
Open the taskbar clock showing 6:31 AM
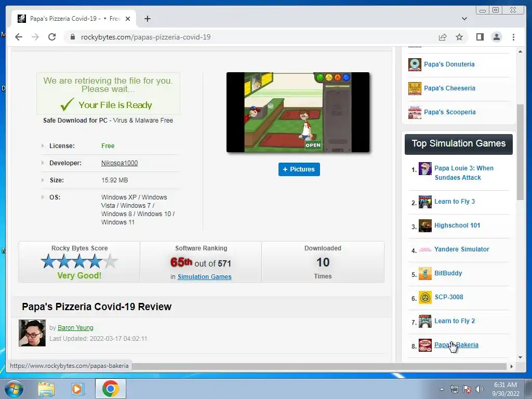click(506, 389)
